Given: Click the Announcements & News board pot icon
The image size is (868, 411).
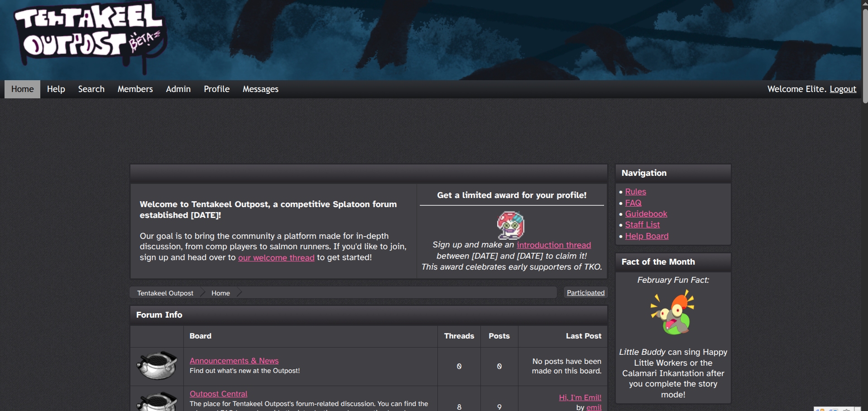Looking at the screenshot, I should 157,365.
